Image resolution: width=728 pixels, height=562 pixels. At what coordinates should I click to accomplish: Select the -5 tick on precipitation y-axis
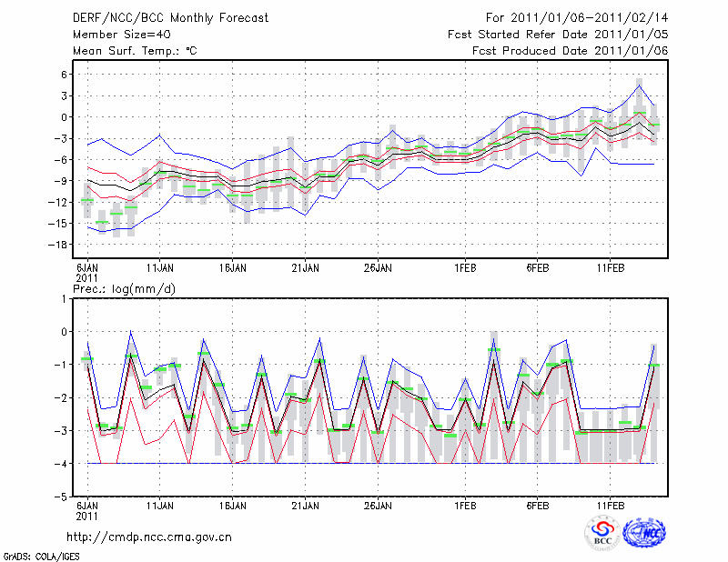click(x=65, y=497)
